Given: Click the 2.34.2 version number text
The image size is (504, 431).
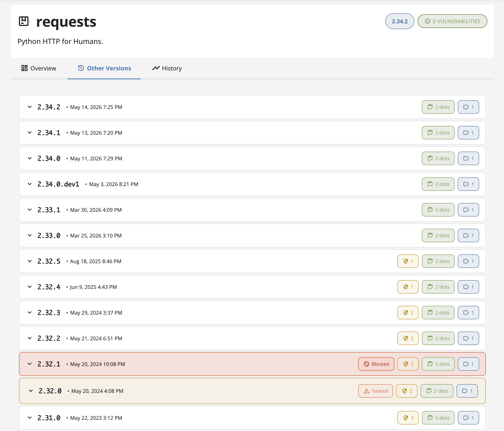Looking at the screenshot, I should [49, 107].
